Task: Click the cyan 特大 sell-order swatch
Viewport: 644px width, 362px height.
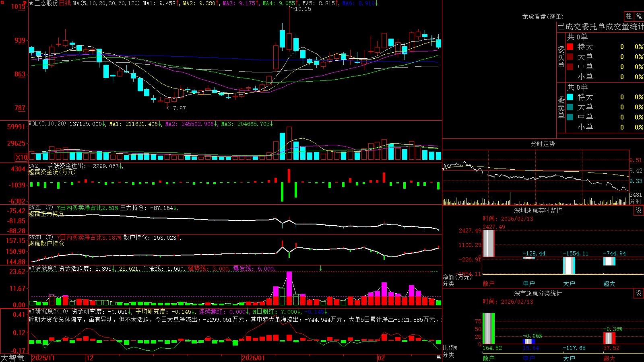Action: click(x=570, y=97)
